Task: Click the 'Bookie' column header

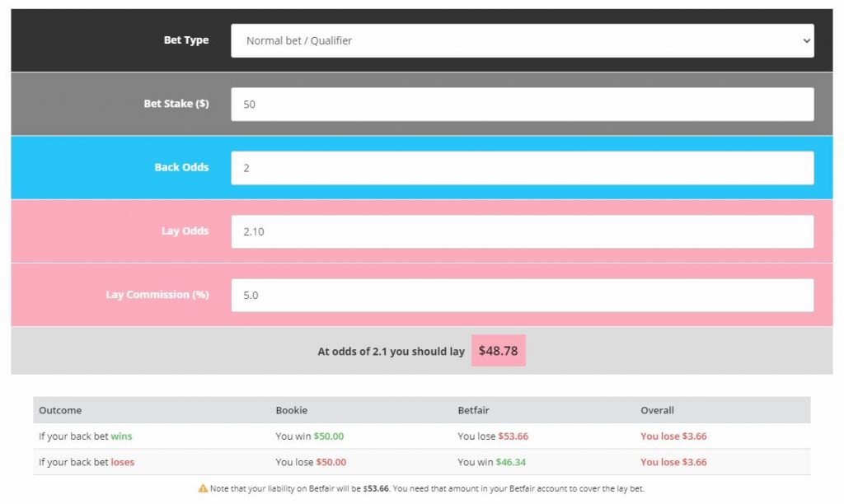Action: tap(291, 410)
